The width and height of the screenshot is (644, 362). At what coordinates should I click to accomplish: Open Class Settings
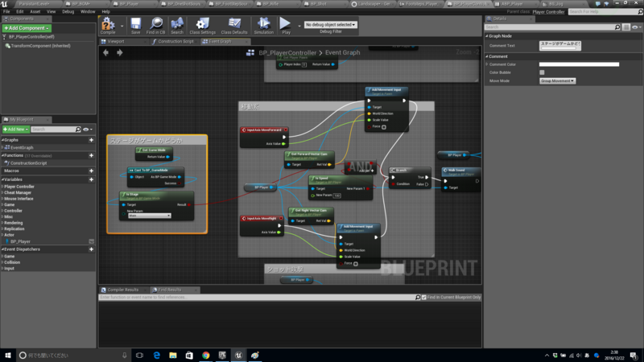(202, 26)
